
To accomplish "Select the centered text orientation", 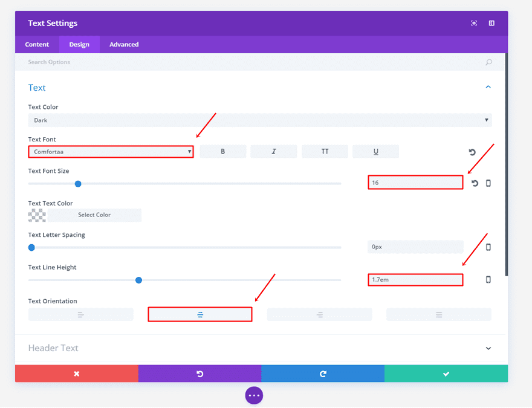I will pos(200,314).
